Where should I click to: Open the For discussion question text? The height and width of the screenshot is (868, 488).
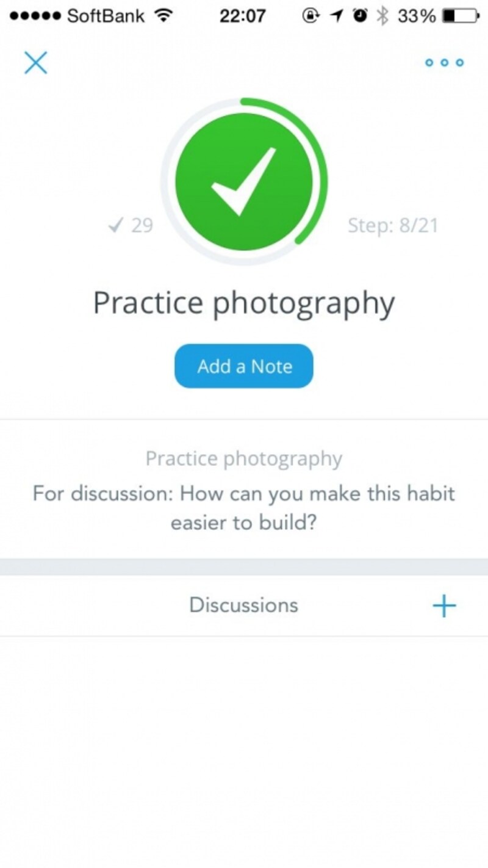click(x=244, y=508)
